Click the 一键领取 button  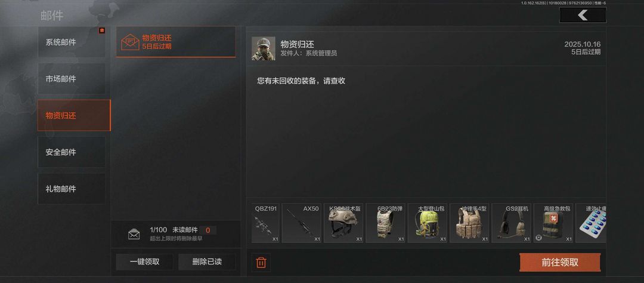(144, 262)
